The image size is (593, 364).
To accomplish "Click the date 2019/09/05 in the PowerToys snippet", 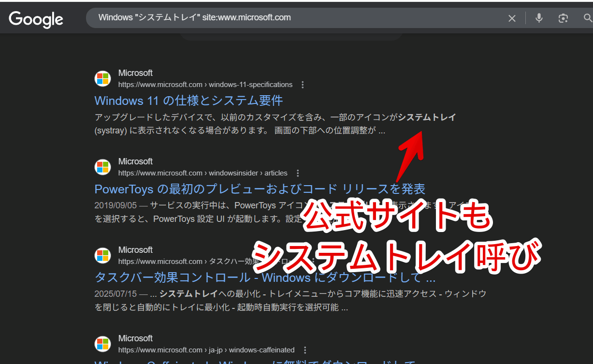I will coord(116,204).
